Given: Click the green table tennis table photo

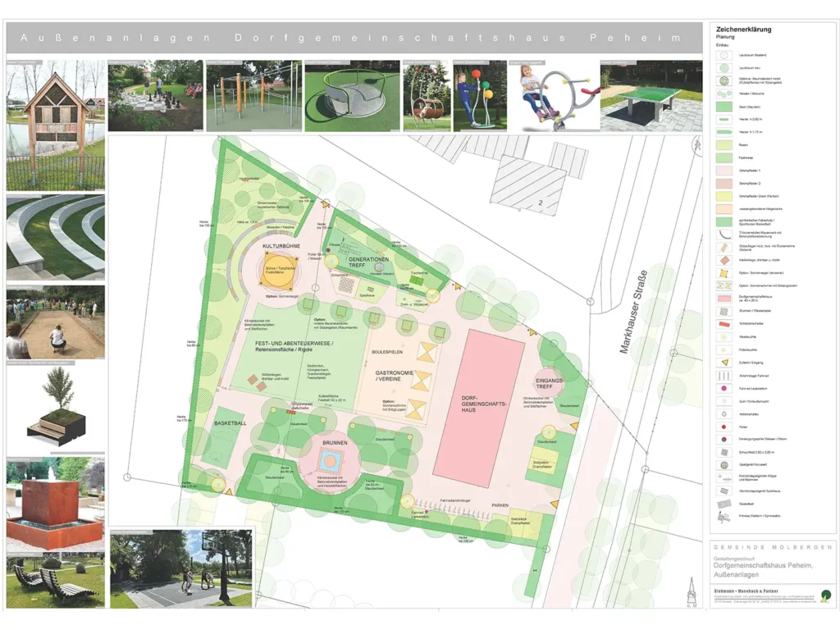Looking at the screenshot, I should 651,95.
